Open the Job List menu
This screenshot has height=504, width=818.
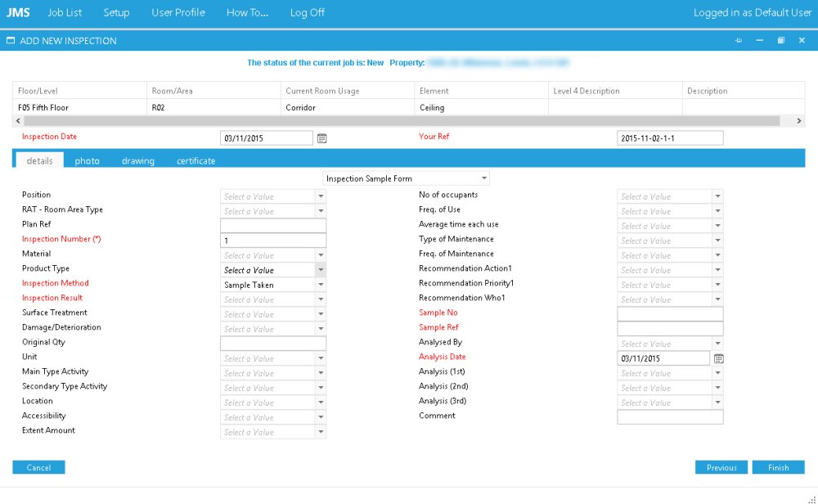[x=65, y=12]
